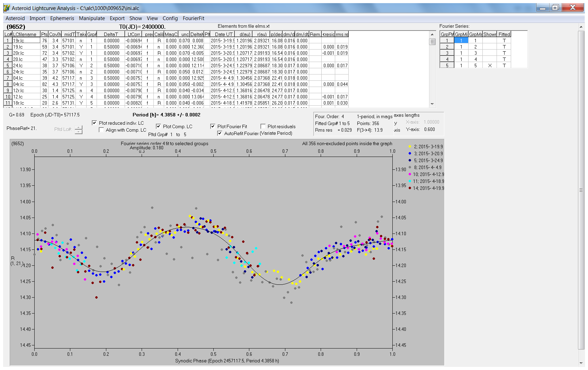Image resolution: width=588 pixels, height=370 pixels.
Task: Click the DeltaT column header
Action: (x=111, y=34)
